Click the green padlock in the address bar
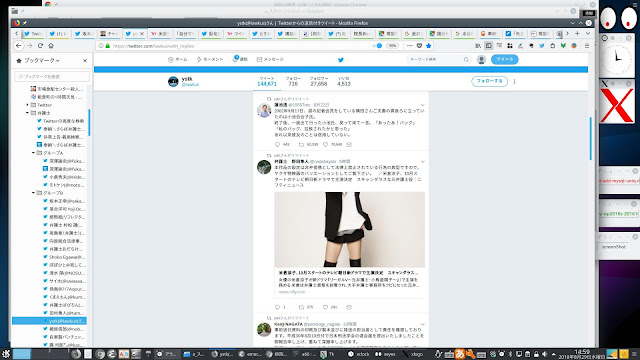Image resolution: width=640 pixels, height=360 pixels. click(108, 46)
